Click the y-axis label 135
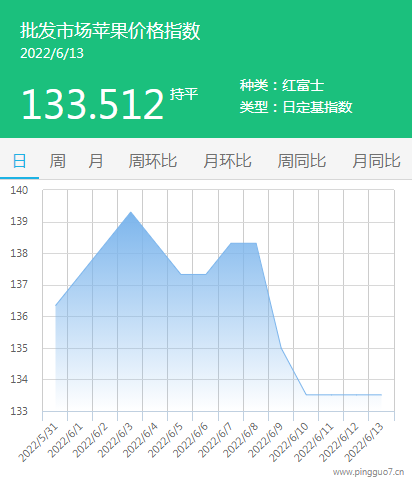 click(19, 348)
